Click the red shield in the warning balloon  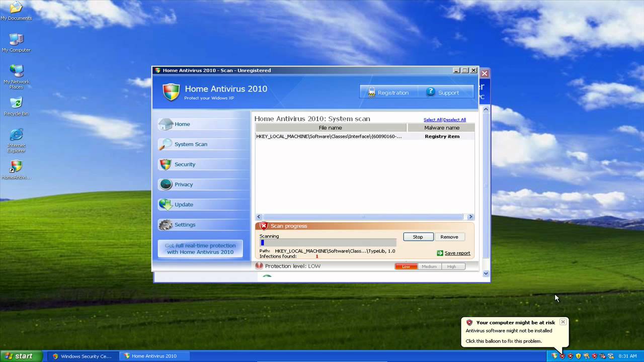469,323
